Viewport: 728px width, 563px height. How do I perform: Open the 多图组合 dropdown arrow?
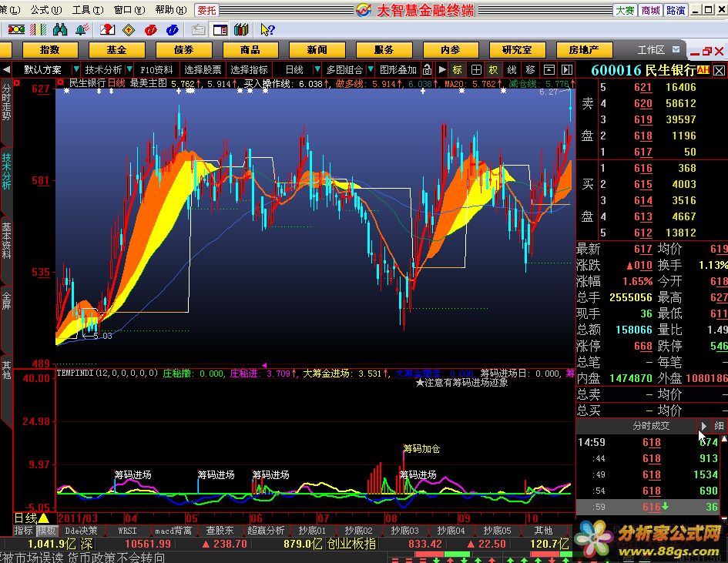[x=371, y=69]
